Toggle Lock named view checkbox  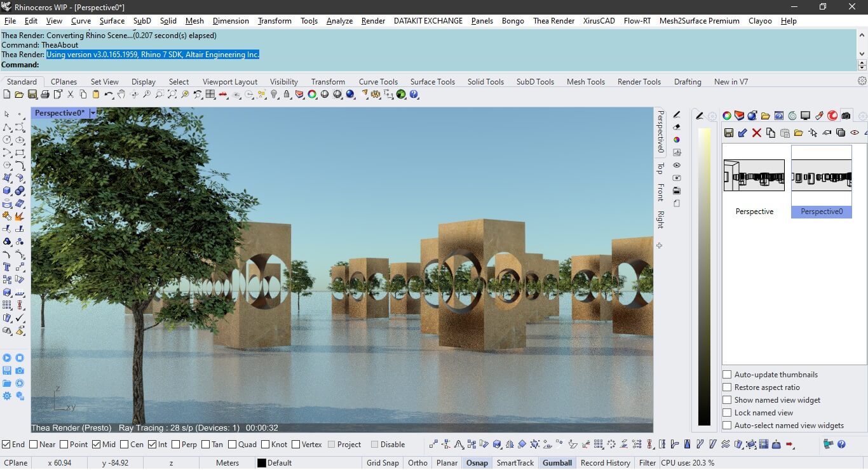click(x=728, y=413)
